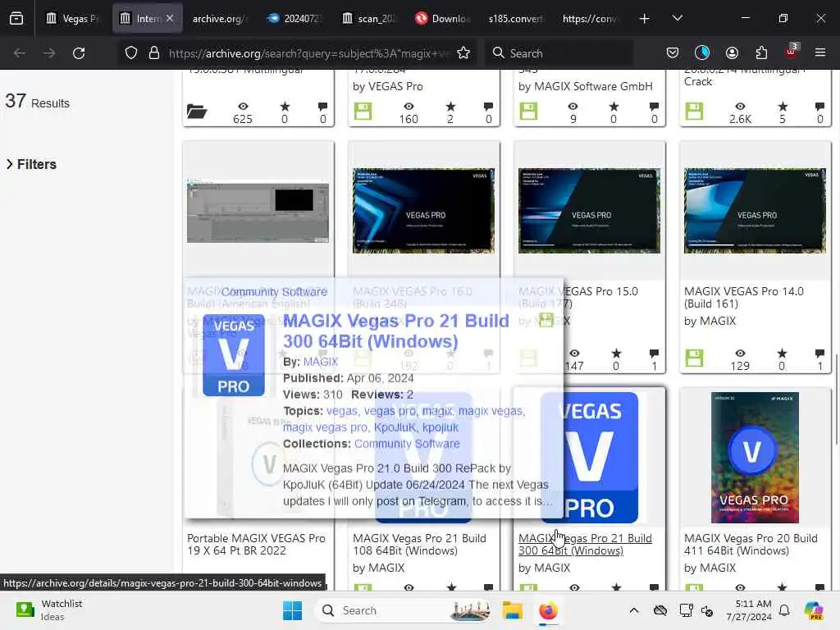
Task: Open the 20240727 tab
Action: 295,18
